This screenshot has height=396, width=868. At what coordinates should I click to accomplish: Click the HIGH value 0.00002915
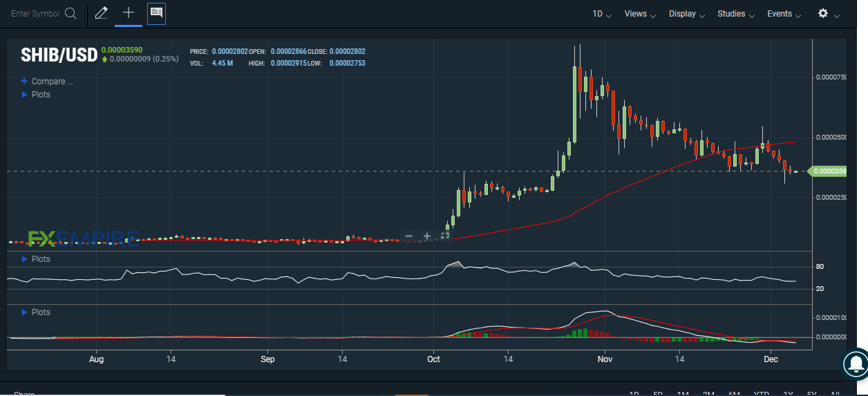[289, 64]
